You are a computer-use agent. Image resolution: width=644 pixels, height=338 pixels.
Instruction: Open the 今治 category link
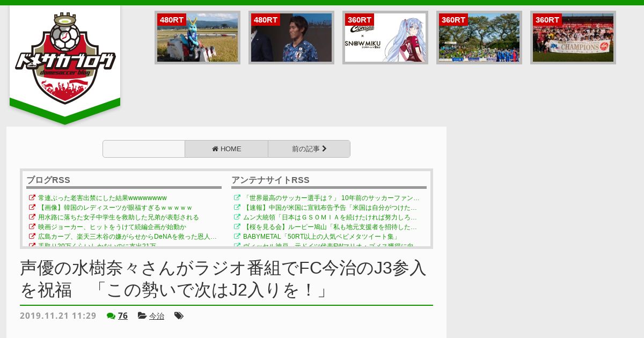157,316
